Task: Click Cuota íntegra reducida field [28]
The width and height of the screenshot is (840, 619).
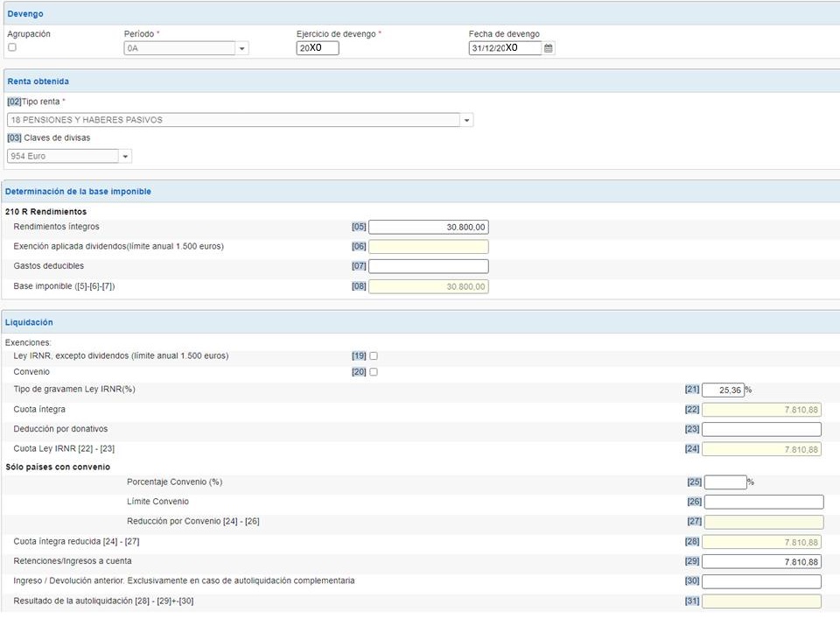Action: (x=762, y=542)
